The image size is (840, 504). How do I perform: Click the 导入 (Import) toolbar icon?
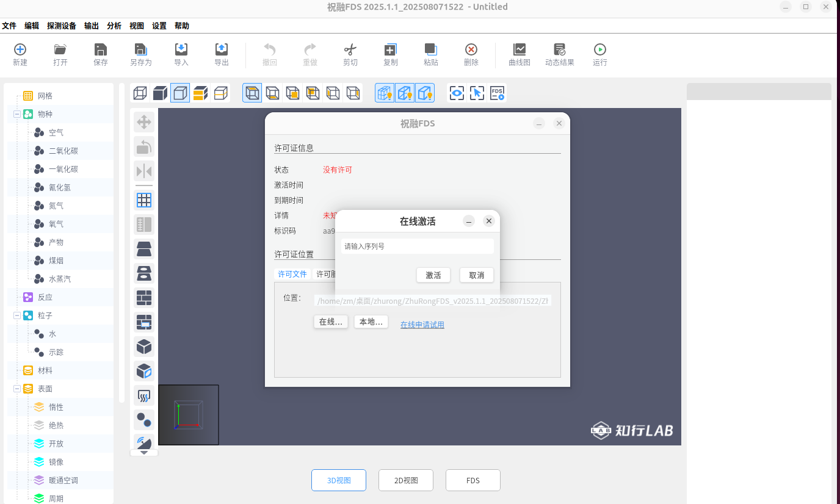181,49
